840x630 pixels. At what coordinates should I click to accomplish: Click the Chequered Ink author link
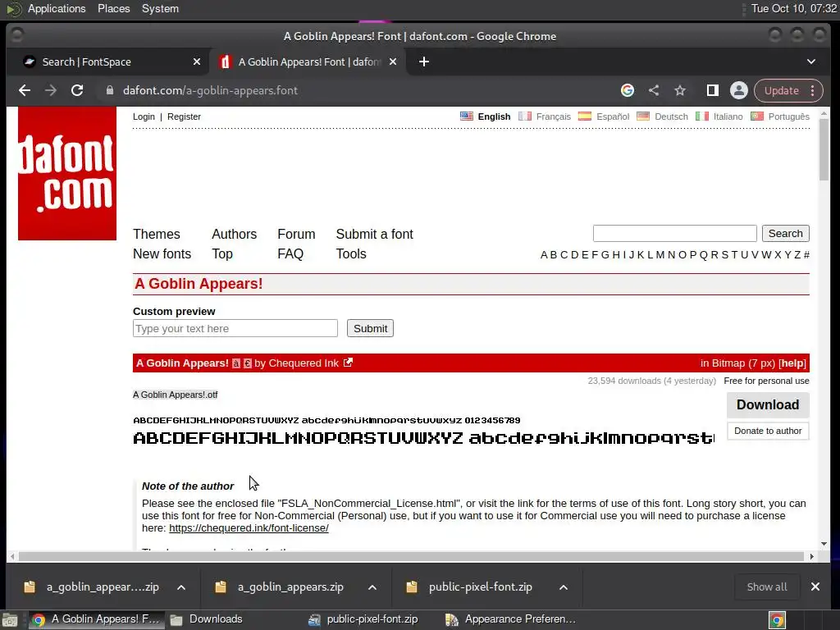304,363
